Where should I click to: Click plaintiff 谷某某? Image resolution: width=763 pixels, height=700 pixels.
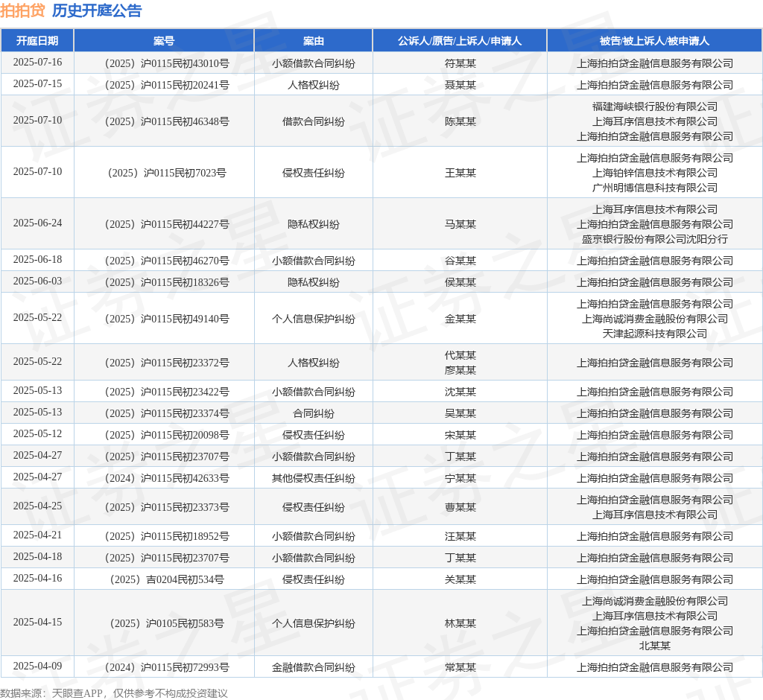[460, 261]
